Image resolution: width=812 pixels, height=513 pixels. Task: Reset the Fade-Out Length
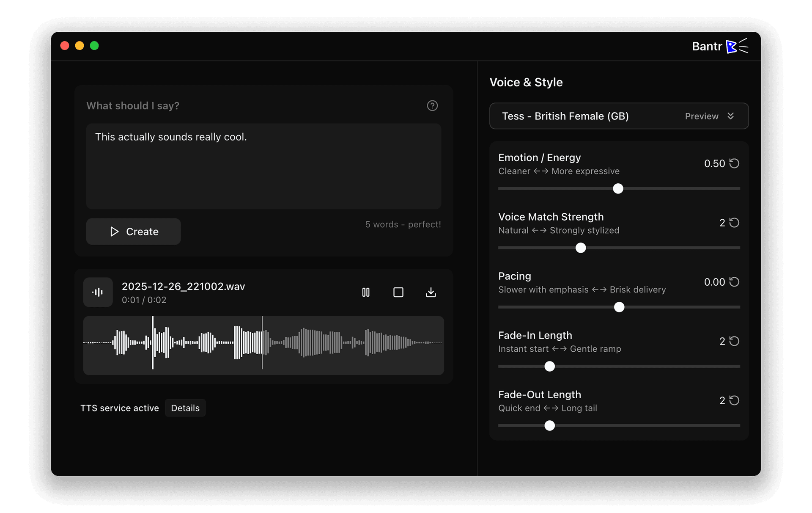(735, 400)
